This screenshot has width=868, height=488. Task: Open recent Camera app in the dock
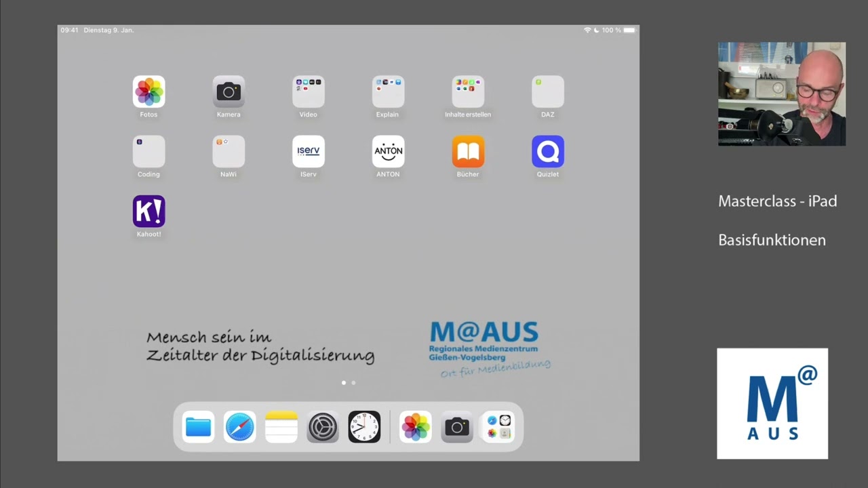(x=456, y=427)
